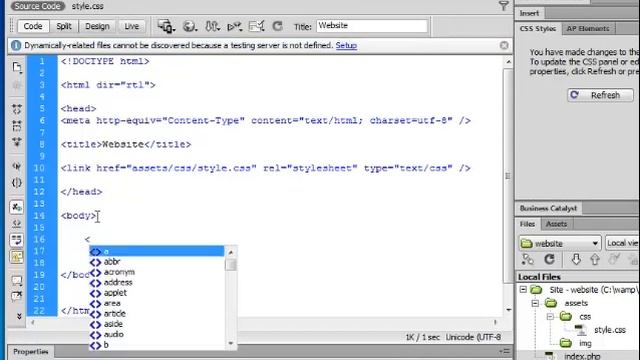
Task: Click Check Browser Compatibility icon
Action: click(x=256, y=27)
